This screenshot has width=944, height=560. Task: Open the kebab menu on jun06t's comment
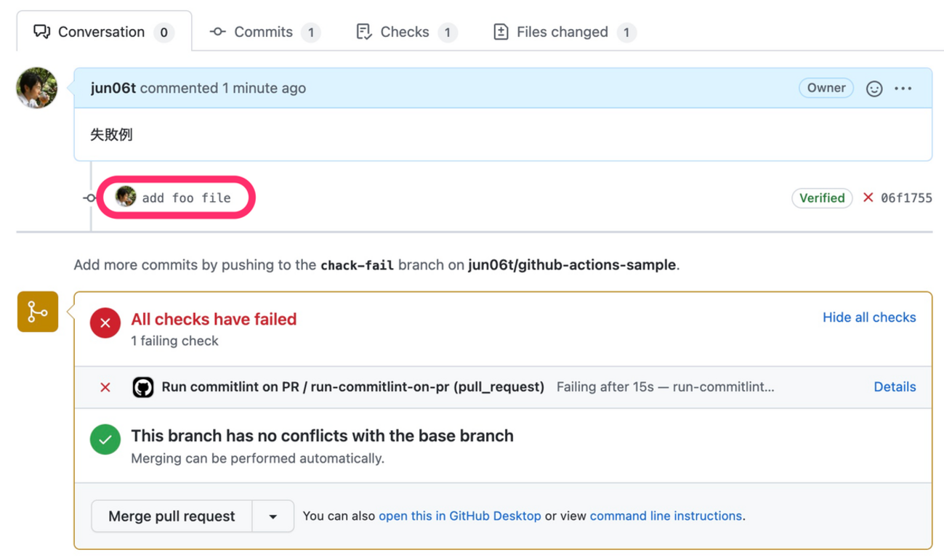click(x=903, y=88)
